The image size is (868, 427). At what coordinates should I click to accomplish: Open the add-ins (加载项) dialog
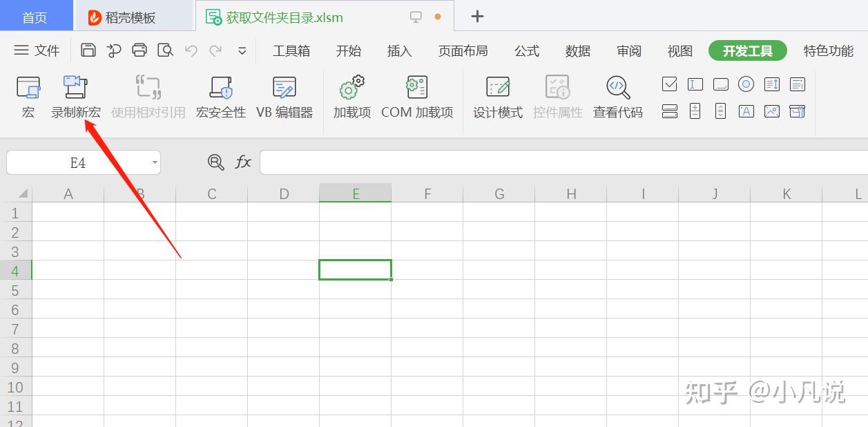(x=352, y=97)
